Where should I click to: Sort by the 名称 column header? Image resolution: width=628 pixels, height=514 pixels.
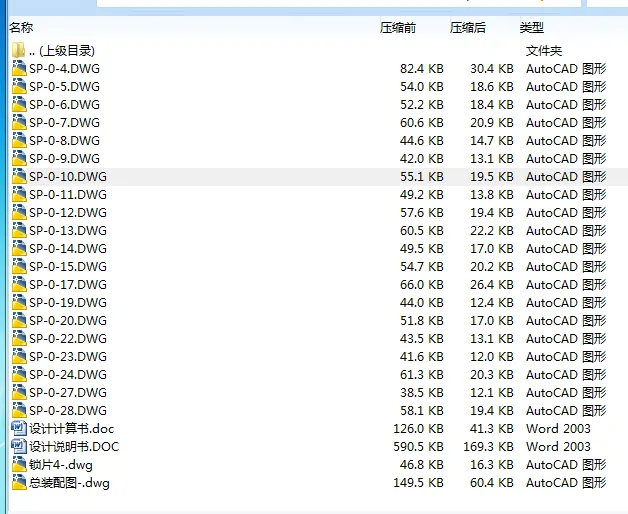pyautogui.click(x=21, y=28)
